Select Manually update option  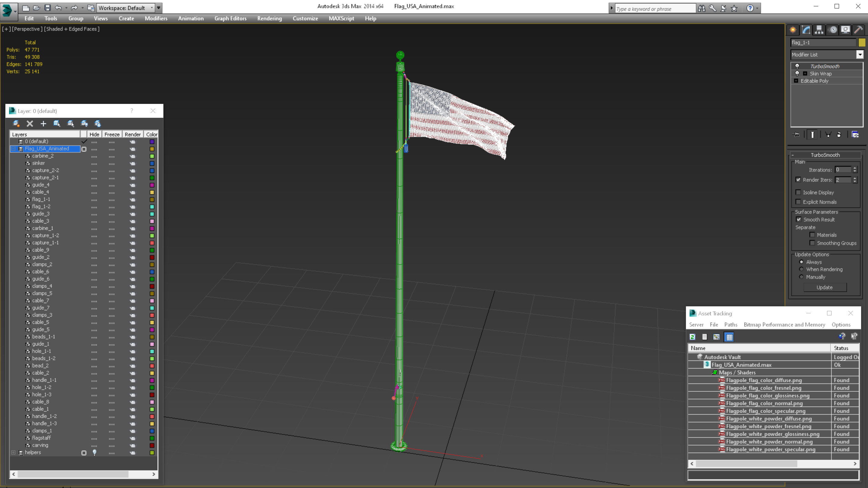tap(801, 277)
